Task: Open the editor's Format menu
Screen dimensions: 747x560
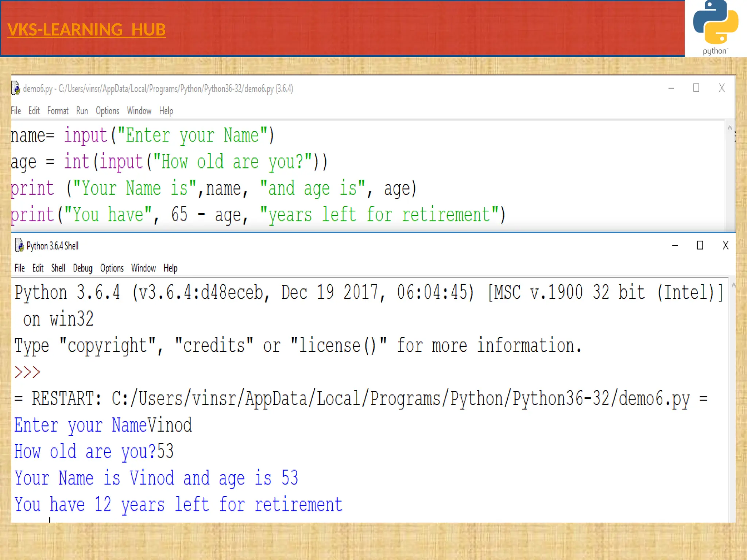Action: pyautogui.click(x=58, y=111)
